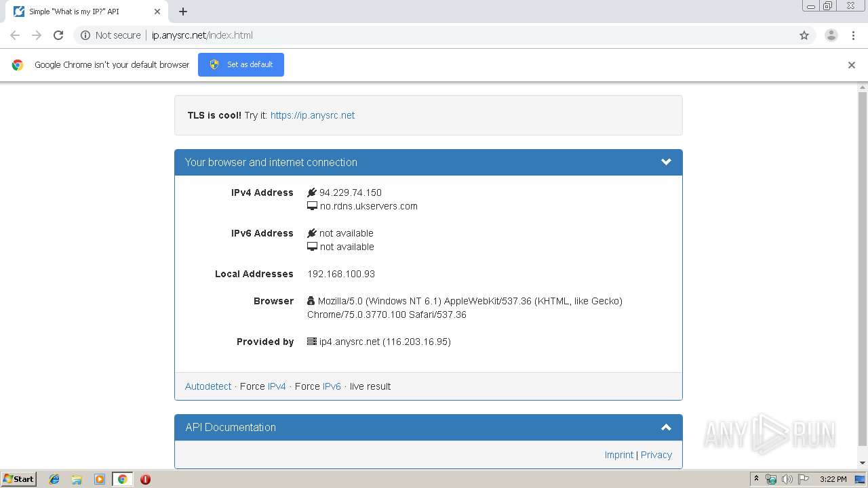Open the Chrome profile avatar
Viewport: 868px width, 488px height.
click(x=831, y=35)
